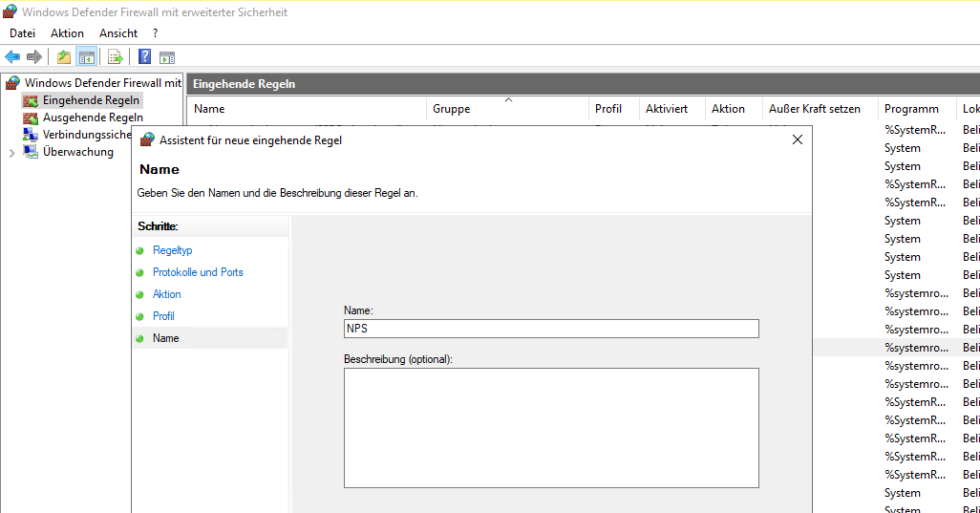
Task: Go to the Profil wizard step
Action: tap(163, 315)
